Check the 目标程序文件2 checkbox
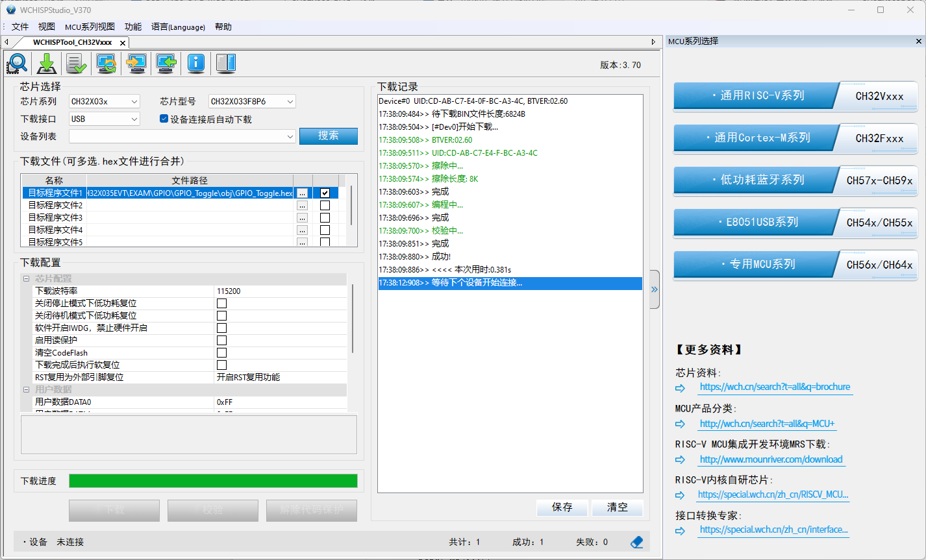The image size is (926, 560). (x=325, y=205)
